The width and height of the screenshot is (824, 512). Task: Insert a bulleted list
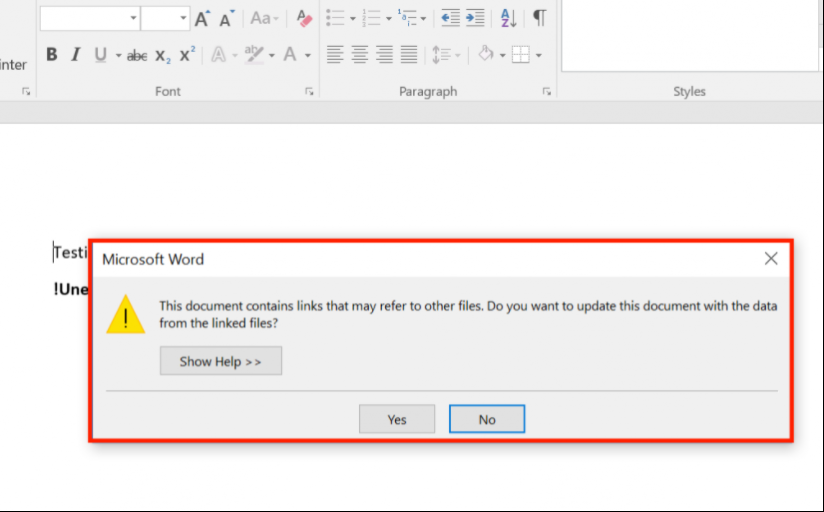335,18
